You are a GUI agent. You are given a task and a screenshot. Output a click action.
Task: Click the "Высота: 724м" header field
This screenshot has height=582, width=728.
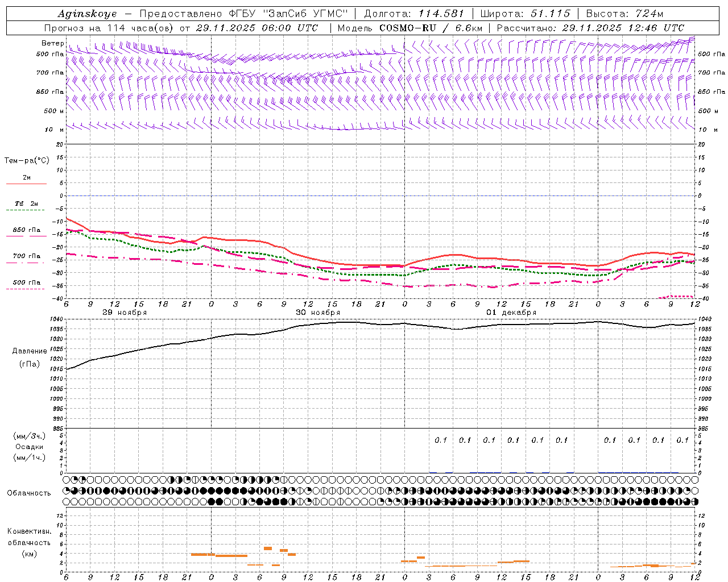pos(624,14)
